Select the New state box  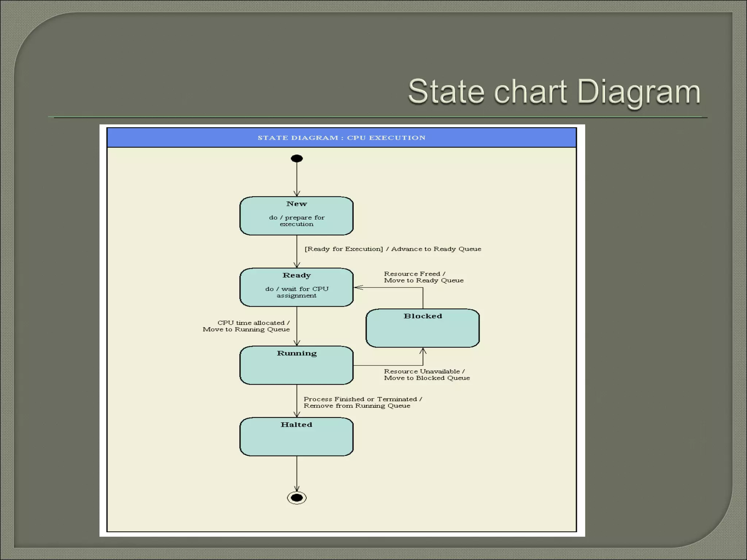[297, 216]
